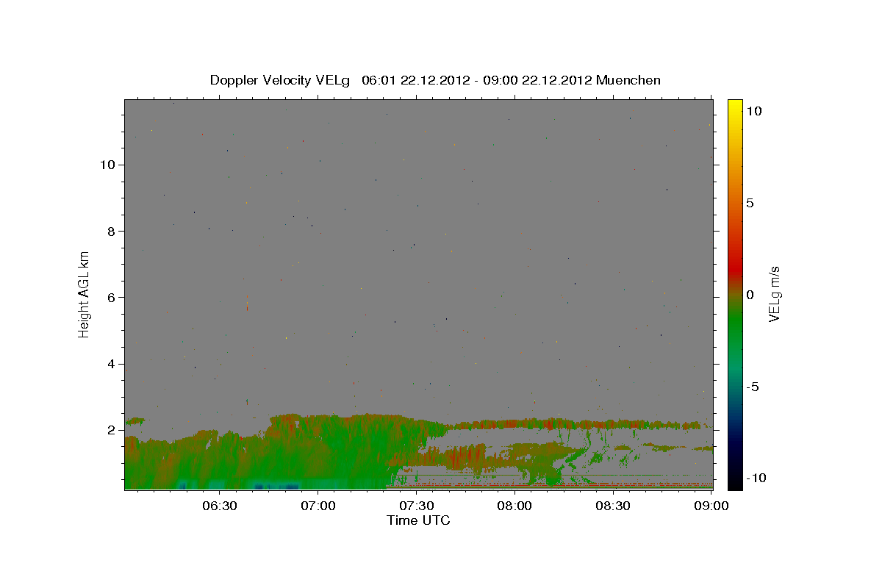Click the 08:00 time tick label

[x=514, y=506]
